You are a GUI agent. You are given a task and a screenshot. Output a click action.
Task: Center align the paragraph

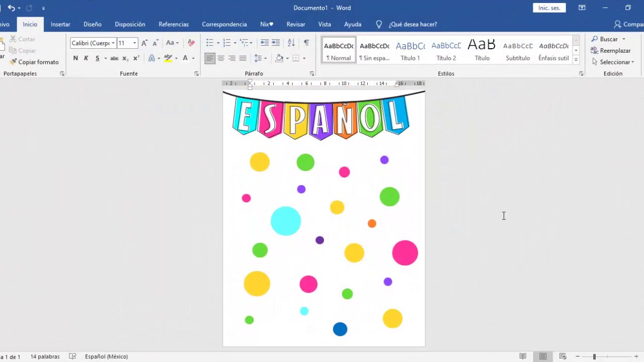point(221,58)
